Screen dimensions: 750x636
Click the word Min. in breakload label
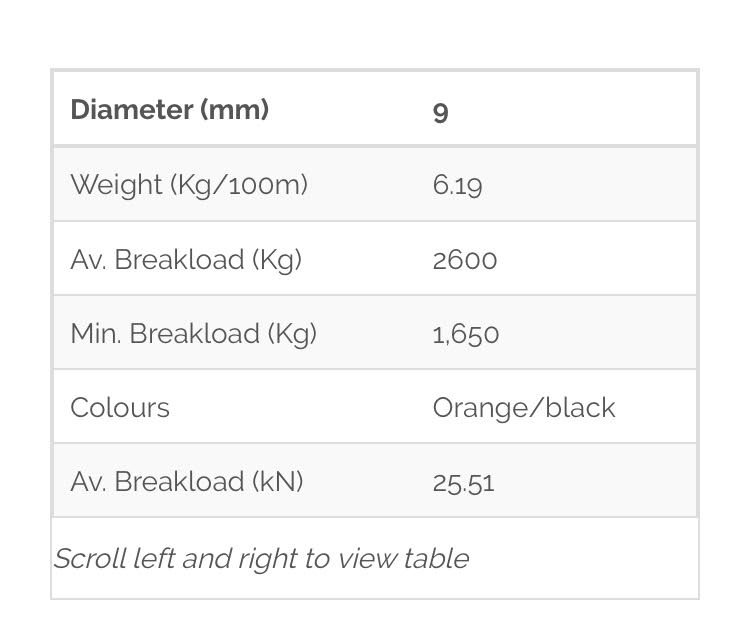click(x=93, y=334)
